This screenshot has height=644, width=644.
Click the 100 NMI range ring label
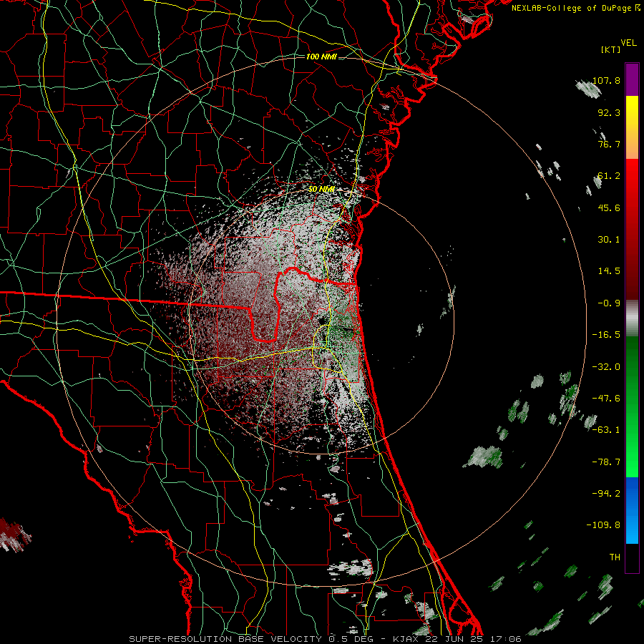321,57
